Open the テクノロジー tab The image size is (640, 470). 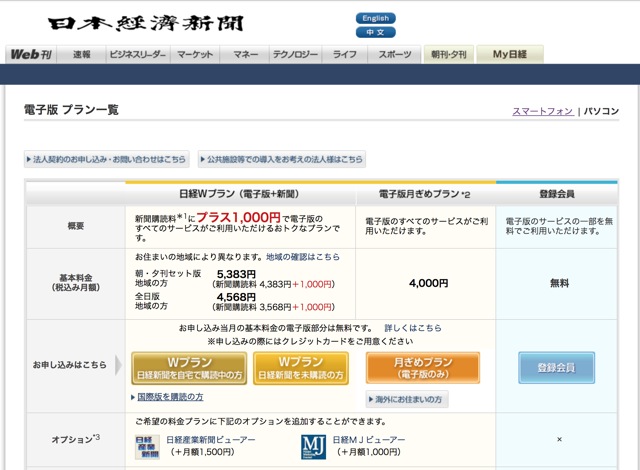point(296,54)
